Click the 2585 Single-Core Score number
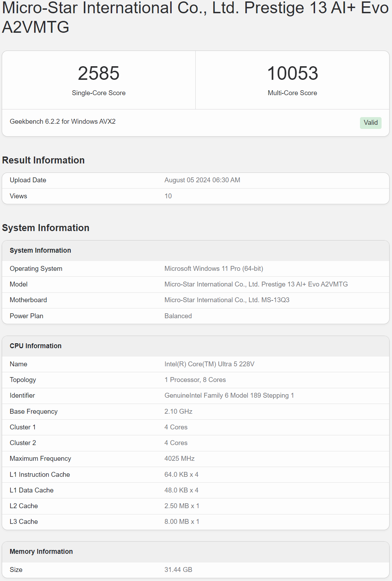The width and height of the screenshot is (392, 581). click(99, 74)
